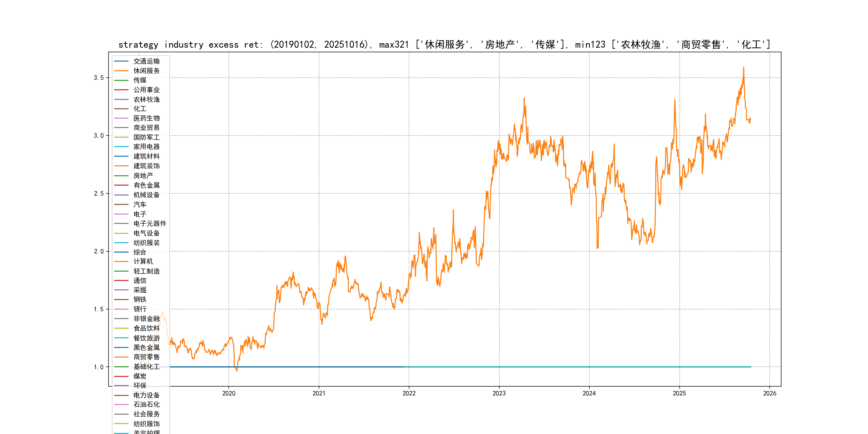This screenshot has height=434, width=868.
Task: Click the 商贸零售 legend entry
Action: [x=146, y=357]
